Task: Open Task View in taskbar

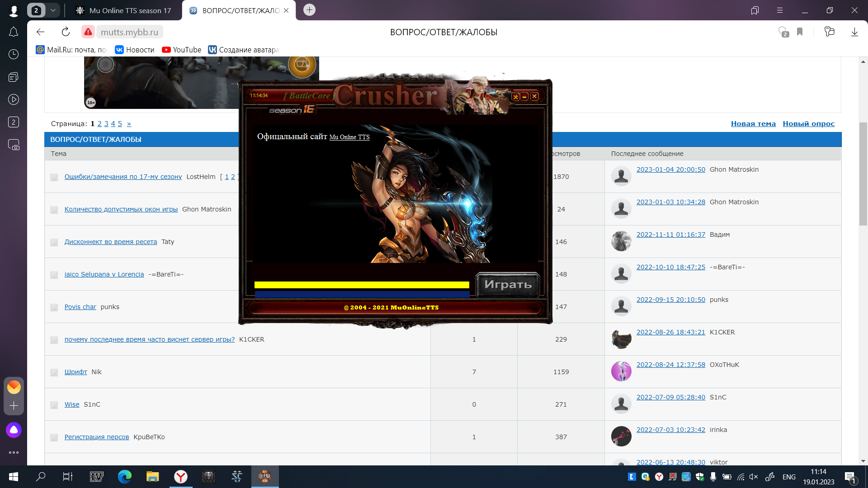Action: click(x=68, y=476)
